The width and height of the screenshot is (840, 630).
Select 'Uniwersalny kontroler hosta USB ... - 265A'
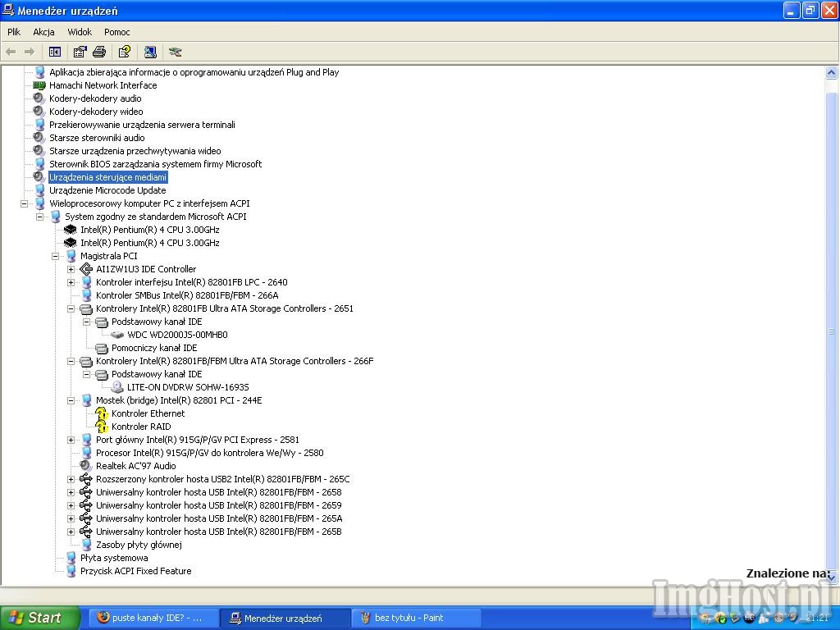(219, 518)
